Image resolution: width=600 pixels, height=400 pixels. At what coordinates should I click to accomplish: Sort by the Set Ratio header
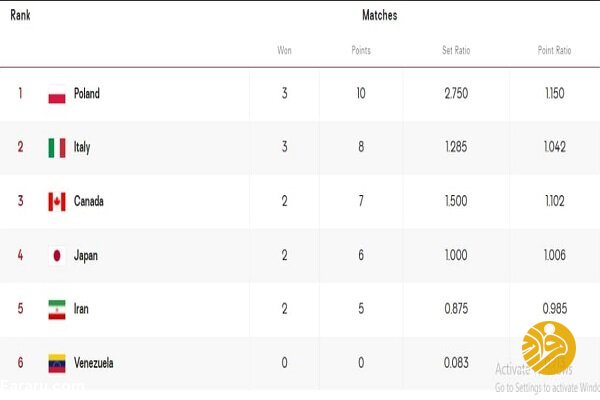point(456,51)
